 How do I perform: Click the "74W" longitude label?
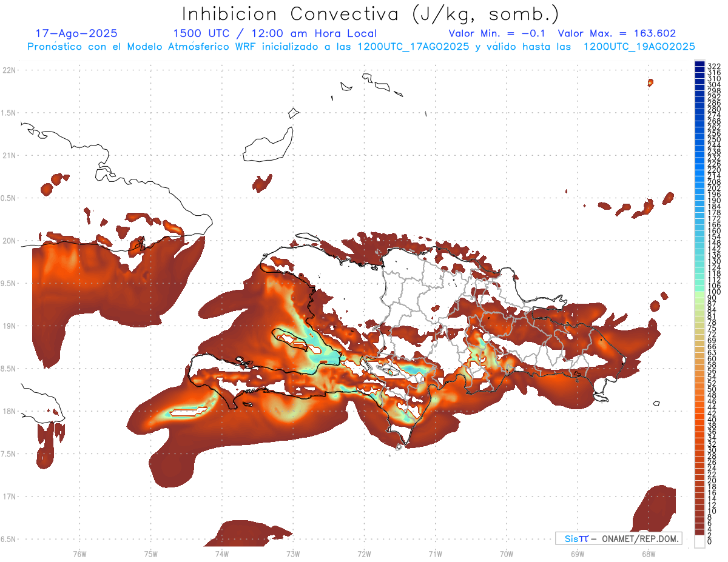click(x=221, y=554)
